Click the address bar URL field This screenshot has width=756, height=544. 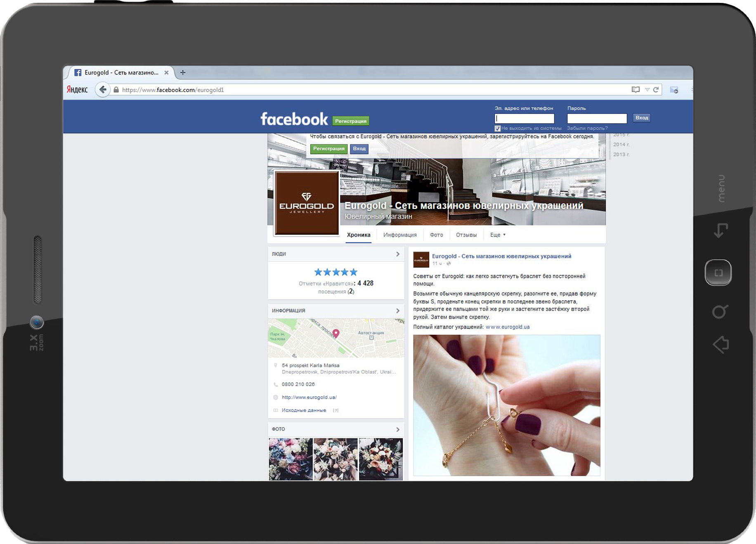click(371, 90)
